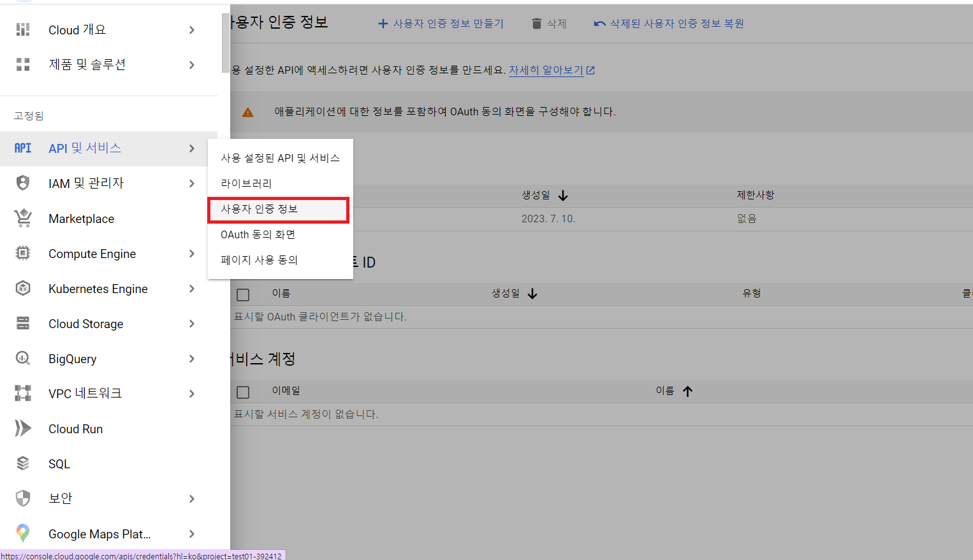Click the 유형 column header

click(x=752, y=293)
